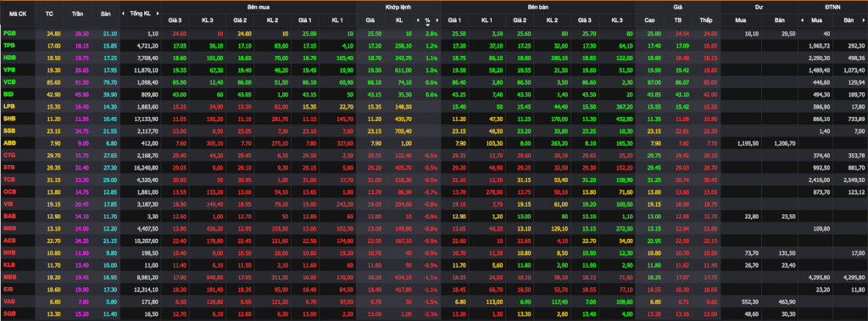Open the VIB stock symbol
868x321 pixels.
pos(8,204)
